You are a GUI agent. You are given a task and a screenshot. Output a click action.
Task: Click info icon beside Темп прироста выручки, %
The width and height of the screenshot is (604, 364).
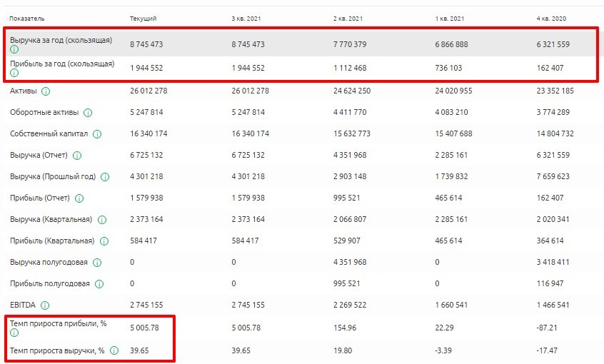click(114, 350)
